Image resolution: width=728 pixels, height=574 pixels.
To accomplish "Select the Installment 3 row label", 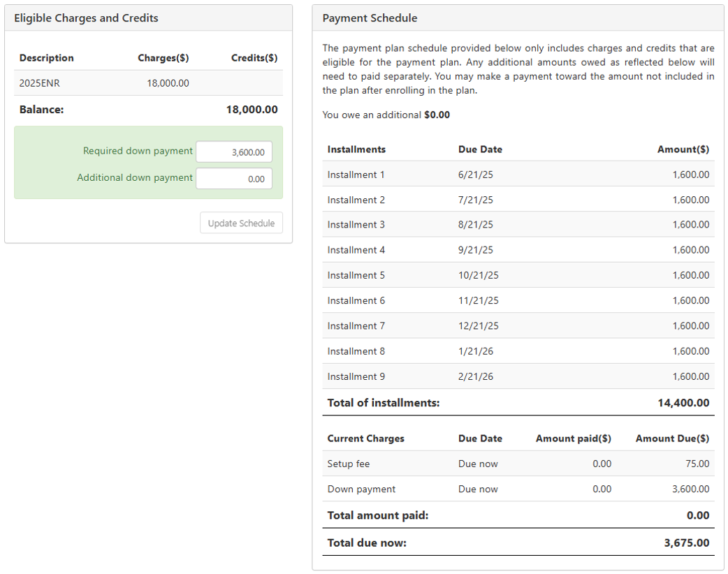I will coord(356,225).
